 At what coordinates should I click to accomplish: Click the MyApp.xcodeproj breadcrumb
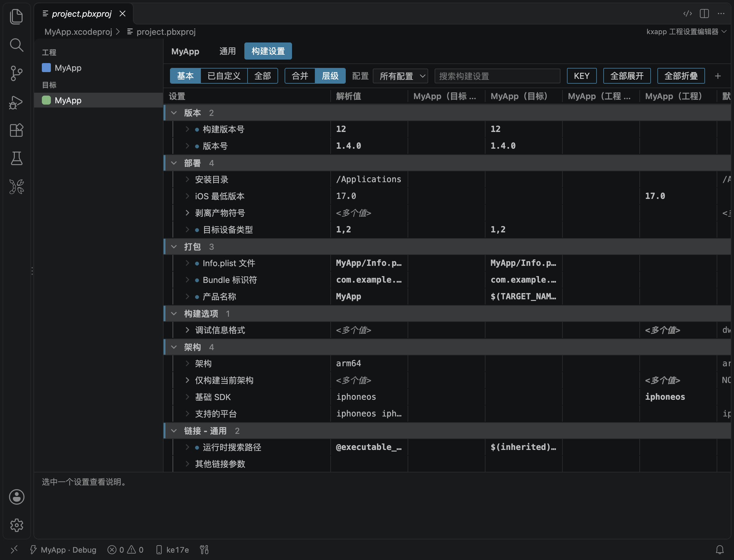click(x=78, y=32)
